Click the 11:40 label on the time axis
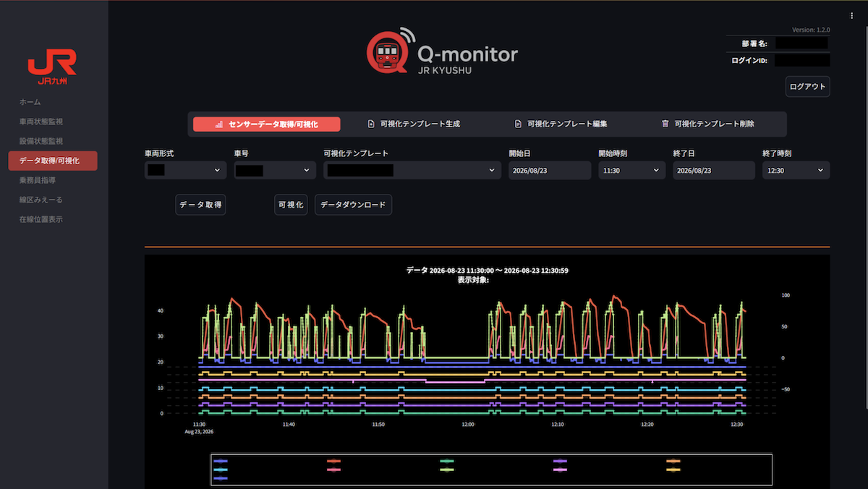 [289, 425]
